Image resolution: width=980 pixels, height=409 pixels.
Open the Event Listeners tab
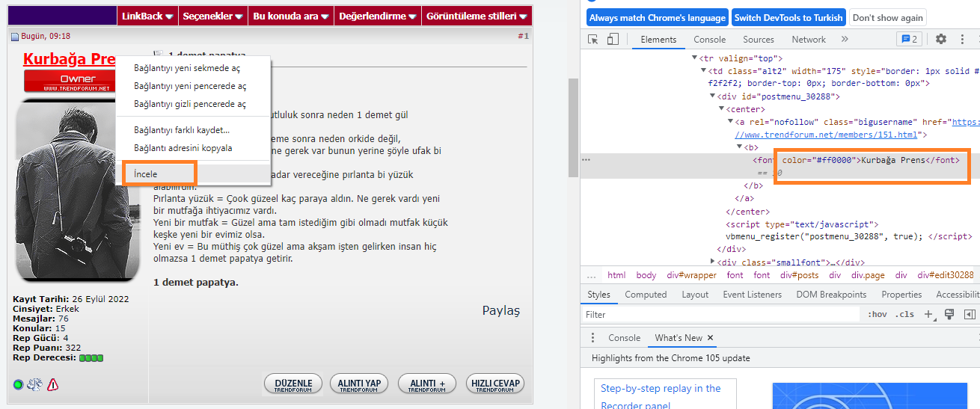[x=752, y=295]
